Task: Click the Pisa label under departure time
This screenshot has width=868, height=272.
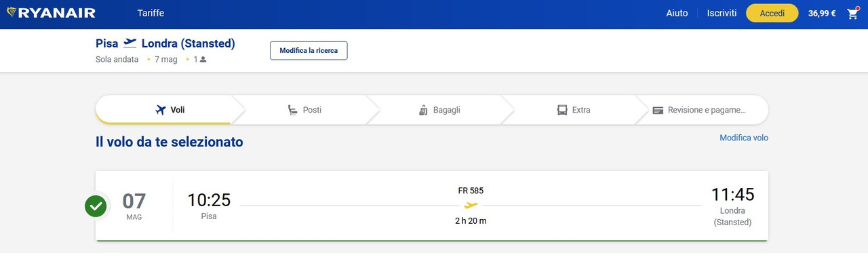Action: [x=209, y=216]
